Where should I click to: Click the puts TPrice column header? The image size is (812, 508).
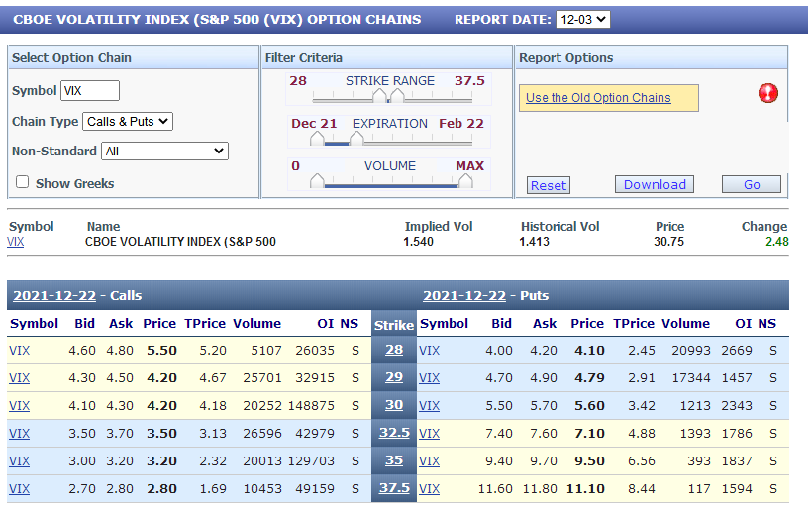click(x=634, y=324)
